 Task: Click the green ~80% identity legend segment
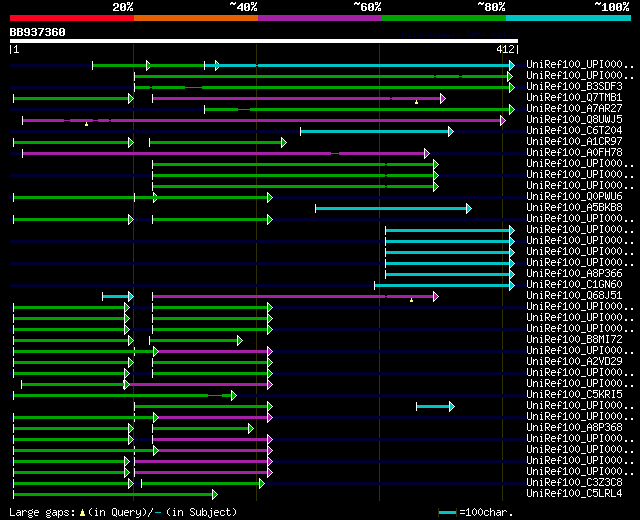(x=444, y=18)
